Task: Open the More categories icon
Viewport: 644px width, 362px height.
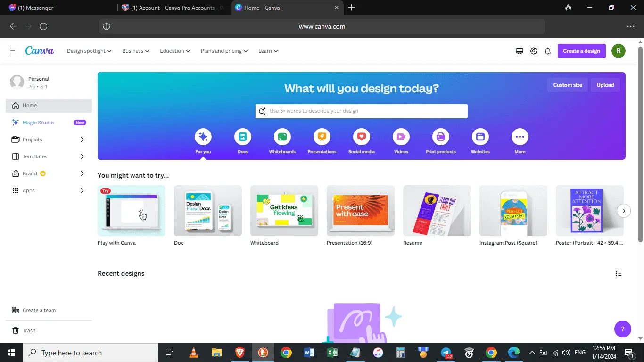Action: (520, 137)
